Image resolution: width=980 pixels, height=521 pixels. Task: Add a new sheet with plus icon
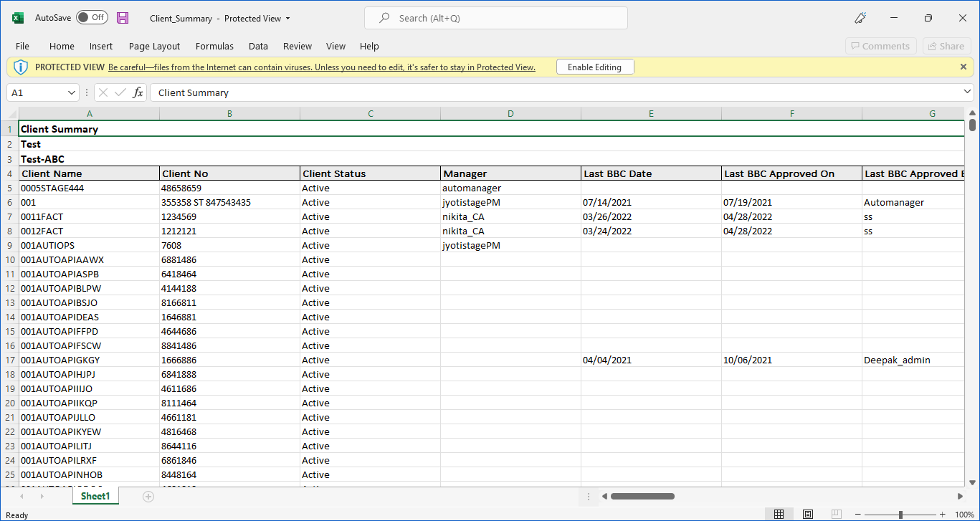(x=148, y=496)
